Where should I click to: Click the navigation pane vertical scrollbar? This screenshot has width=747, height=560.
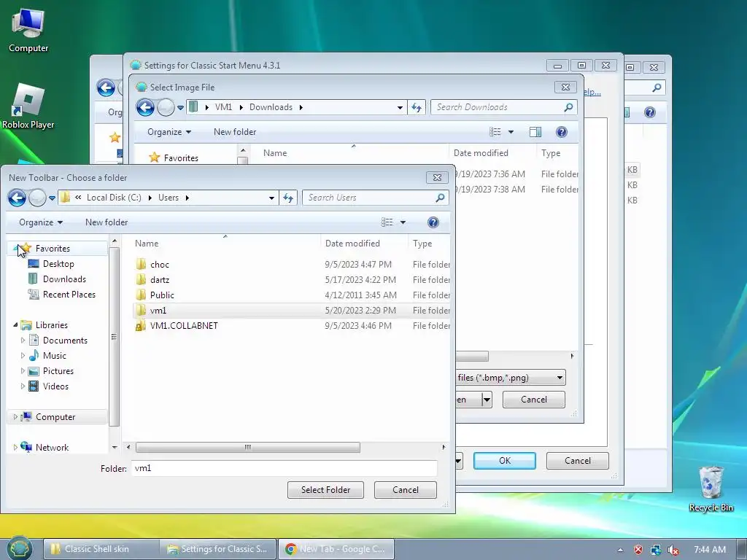pos(115,337)
